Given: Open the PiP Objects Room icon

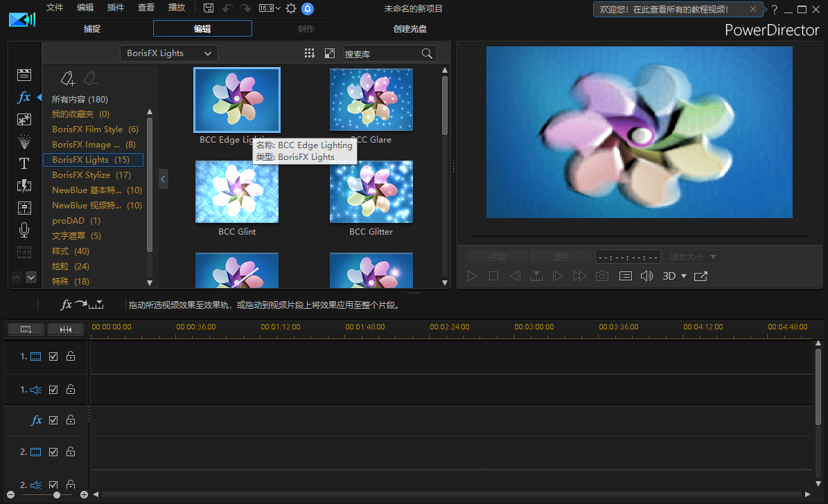Looking at the screenshot, I should [24, 119].
